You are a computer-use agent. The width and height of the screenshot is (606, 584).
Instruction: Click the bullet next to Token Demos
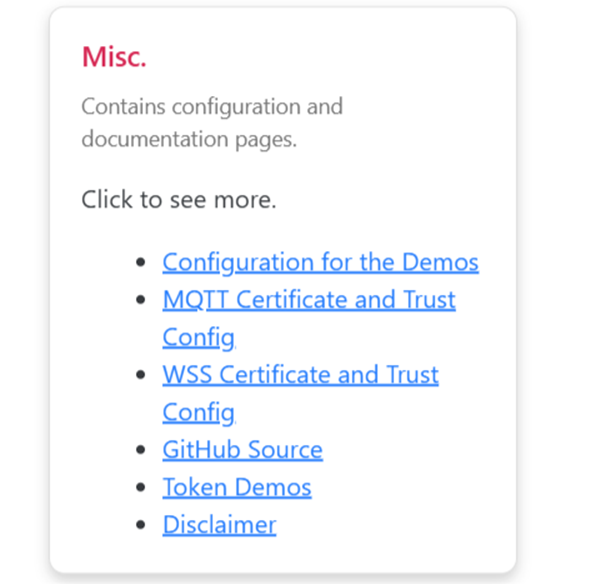pos(141,487)
